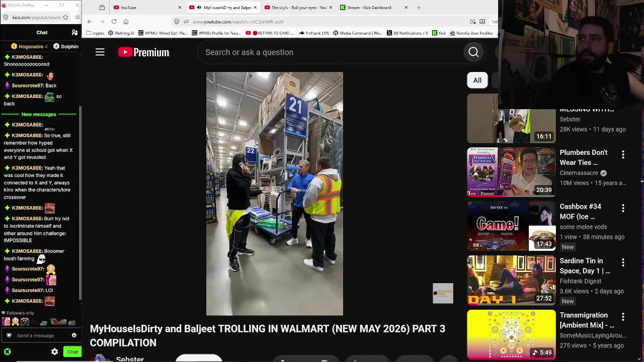Screen dimensions: 644x362
Task: Switch to 'The i.Ly's - Roll your eyes' tab
Action: (299, 8)
